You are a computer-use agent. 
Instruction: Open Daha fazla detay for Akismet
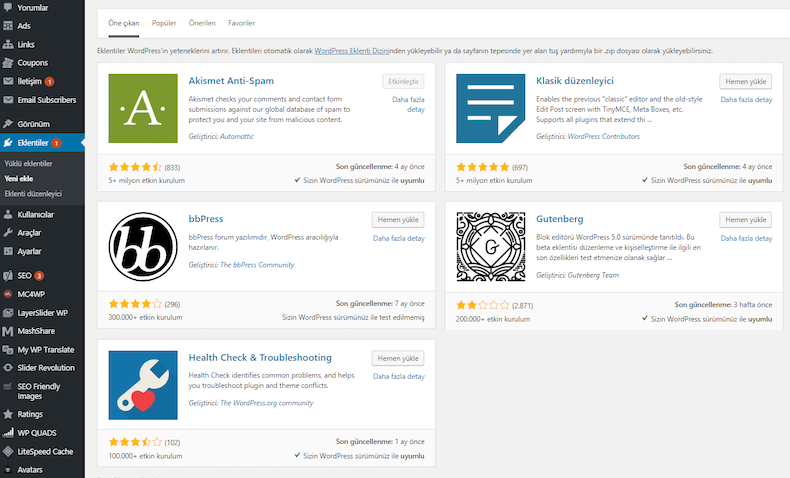point(408,104)
